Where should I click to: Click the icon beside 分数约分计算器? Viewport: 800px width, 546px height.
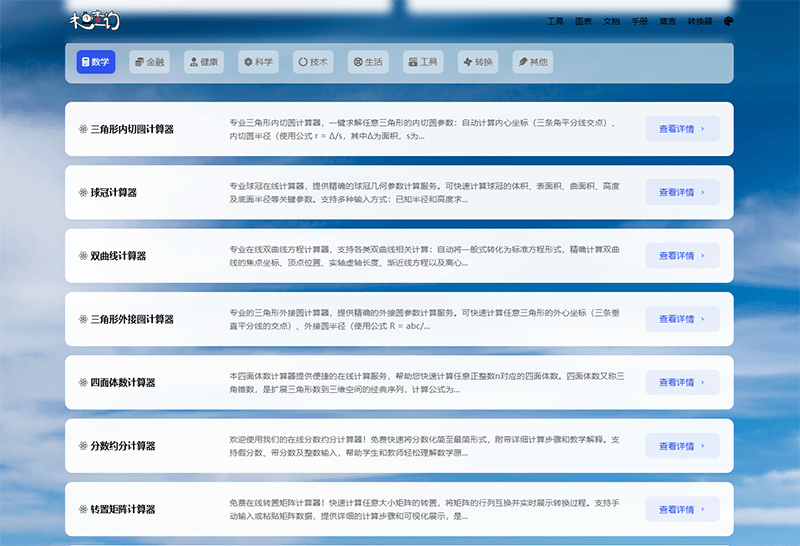coord(83,446)
